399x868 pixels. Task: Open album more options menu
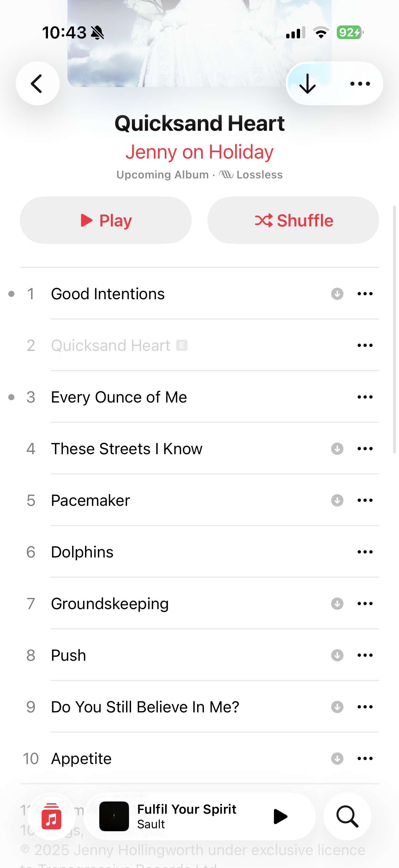coord(360,83)
